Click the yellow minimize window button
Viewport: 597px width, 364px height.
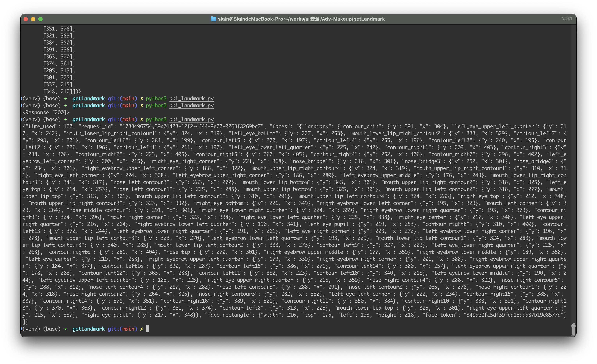pyautogui.click(x=33, y=19)
